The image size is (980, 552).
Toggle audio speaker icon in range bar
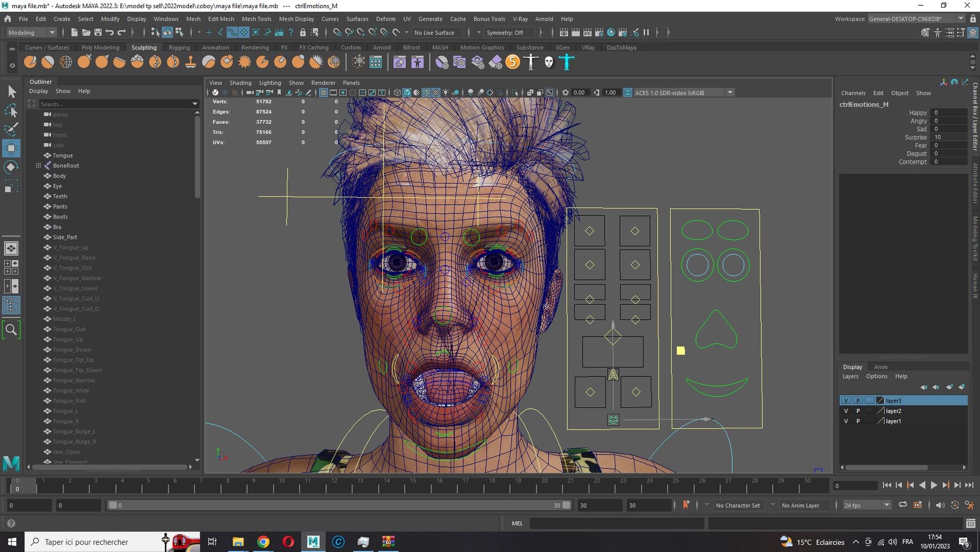pyautogui.click(x=940, y=505)
